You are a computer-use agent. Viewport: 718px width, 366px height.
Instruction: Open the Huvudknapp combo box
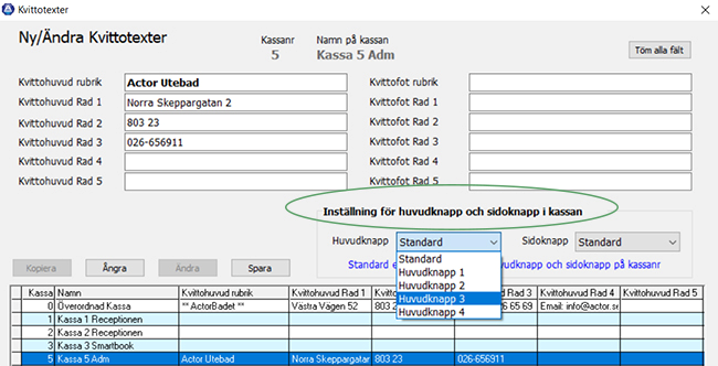click(448, 242)
